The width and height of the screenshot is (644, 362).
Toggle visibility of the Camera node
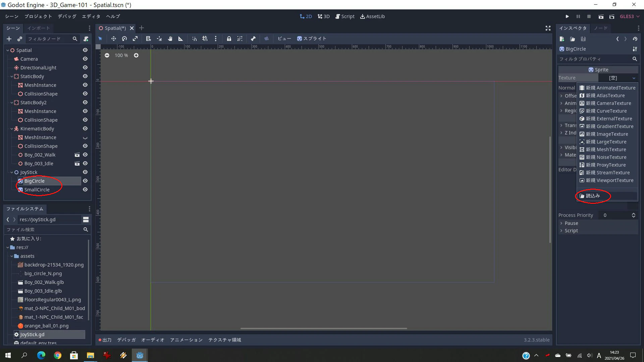(85, 59)
